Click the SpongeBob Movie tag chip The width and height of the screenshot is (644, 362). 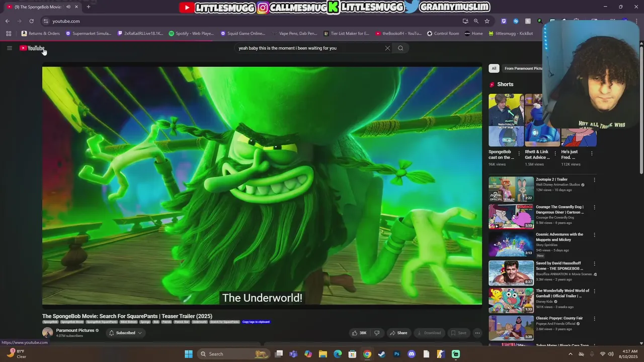(x=72, y=322)
